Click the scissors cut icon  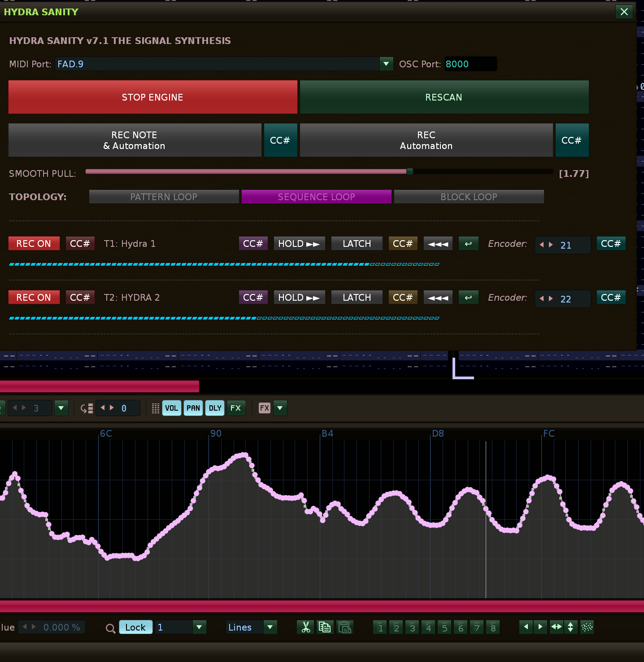(306, 627)
